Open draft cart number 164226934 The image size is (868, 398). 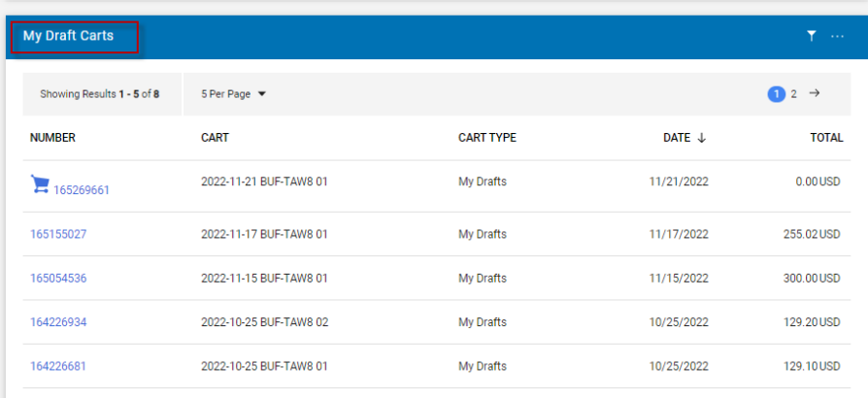58,322
